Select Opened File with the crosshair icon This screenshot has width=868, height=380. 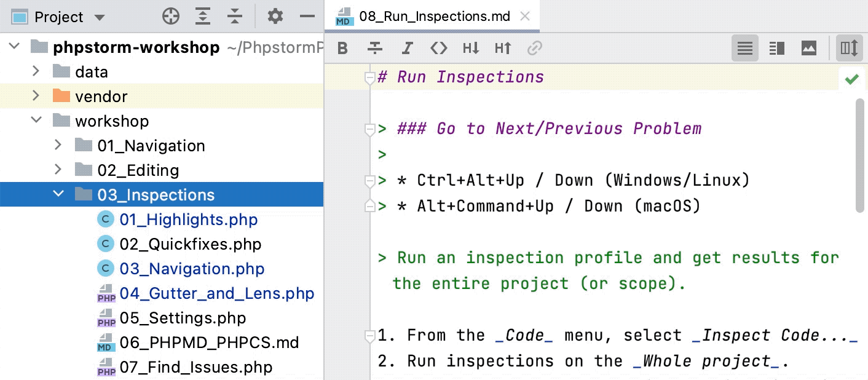[171, 16]
